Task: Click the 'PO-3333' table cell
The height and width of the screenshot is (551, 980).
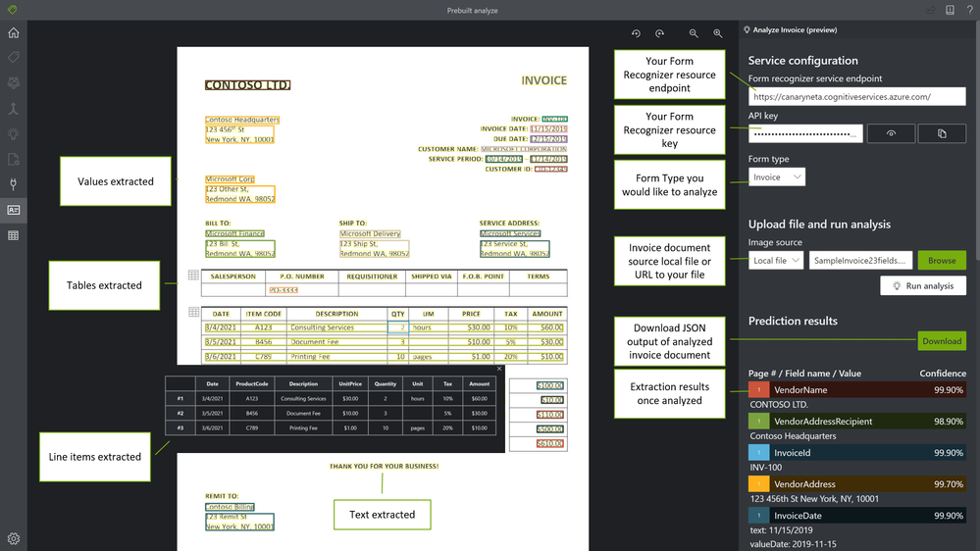Action: pyautogui.click(x=284, y=290)
